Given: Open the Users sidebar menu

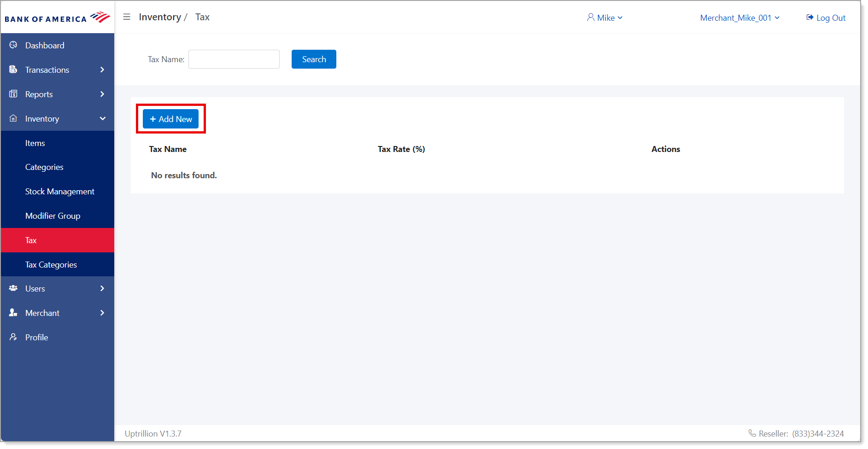Looking at the screenshot, I should click(x=58, y=288).
